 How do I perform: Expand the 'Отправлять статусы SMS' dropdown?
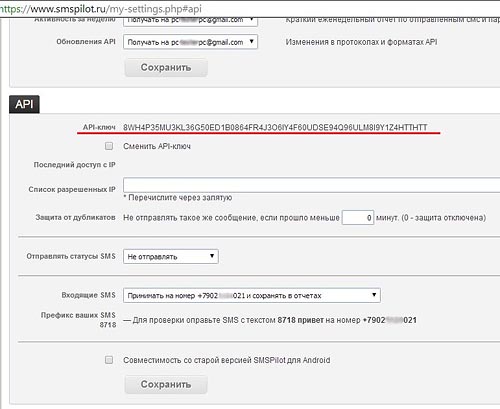coord(171,257)
